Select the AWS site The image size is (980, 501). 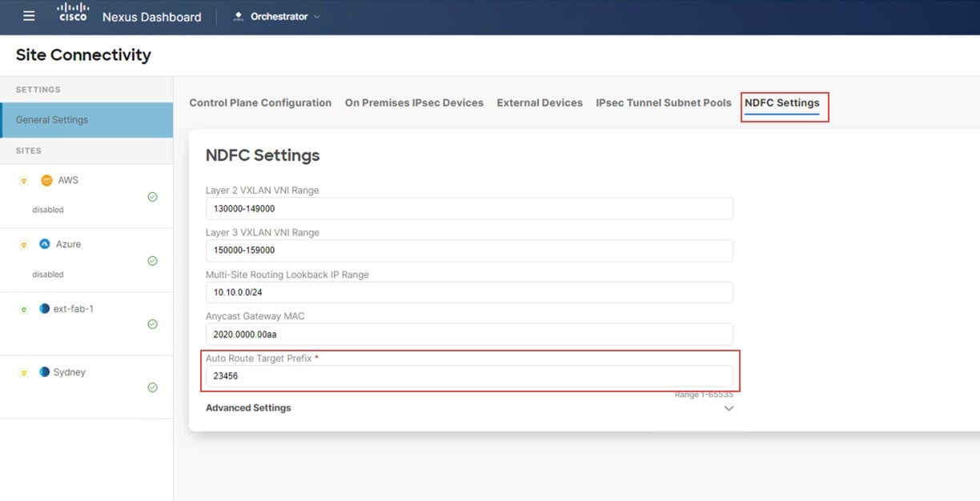point(86,196)
